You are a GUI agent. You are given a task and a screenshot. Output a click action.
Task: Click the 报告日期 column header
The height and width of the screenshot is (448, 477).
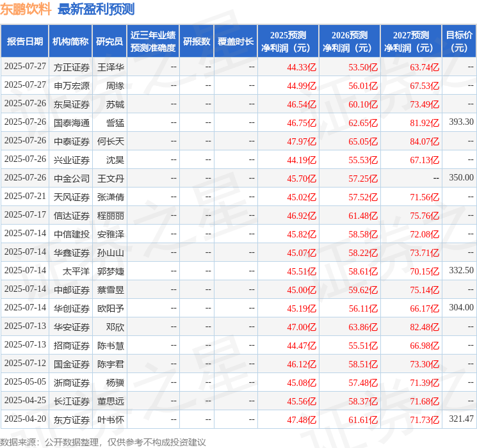(24, 42)
